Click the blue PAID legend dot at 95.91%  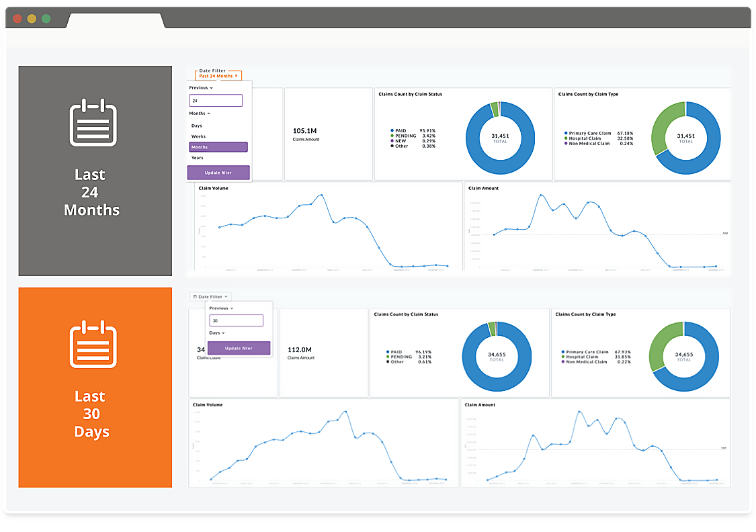pyautogui.click(x=391, y=131)
